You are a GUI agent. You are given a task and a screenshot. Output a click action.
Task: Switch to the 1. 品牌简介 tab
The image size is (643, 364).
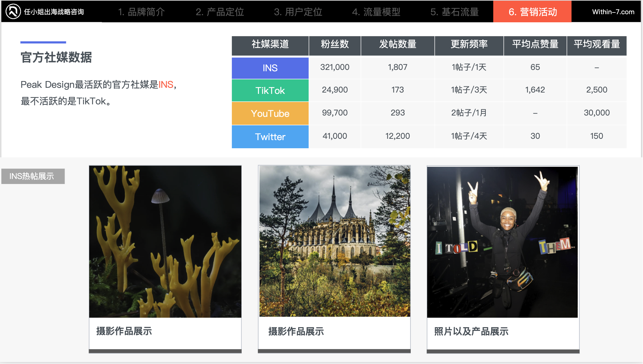(141, 11)
